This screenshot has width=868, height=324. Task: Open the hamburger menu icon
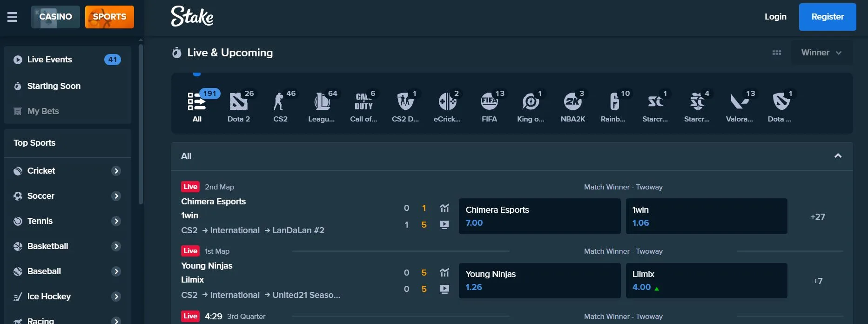point(13,17)
